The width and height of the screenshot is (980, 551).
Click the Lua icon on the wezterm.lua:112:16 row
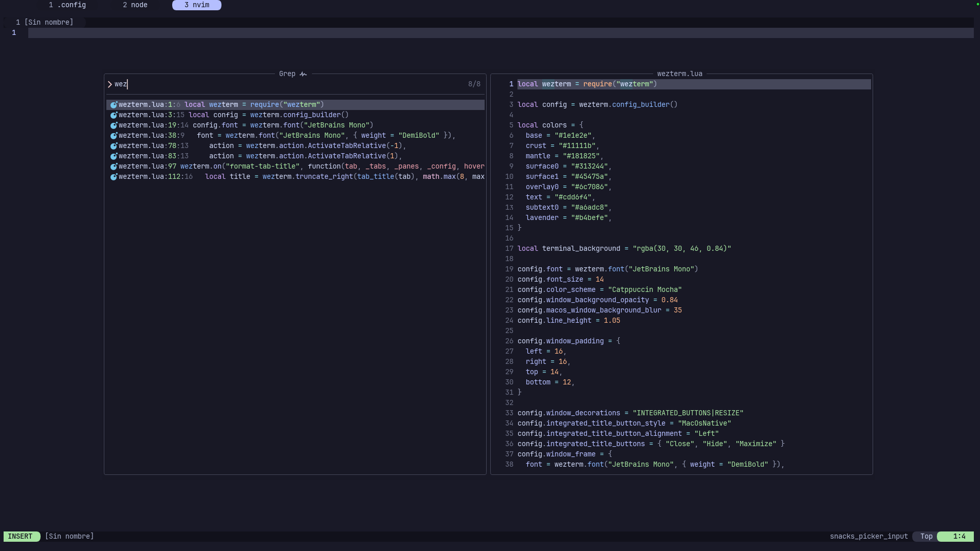pos(114,177)
